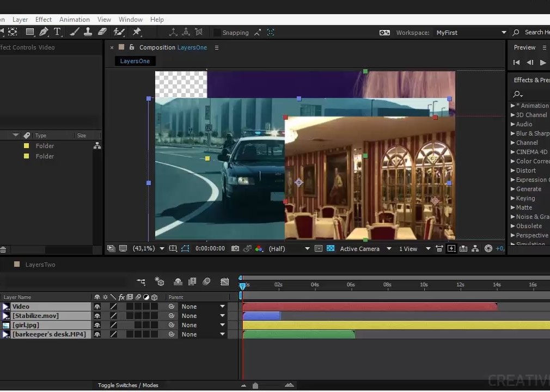Activate the Clone Stamp tool
Image resolution: width=550 pixels, height=392 pixels.
(x=88, y=32)
